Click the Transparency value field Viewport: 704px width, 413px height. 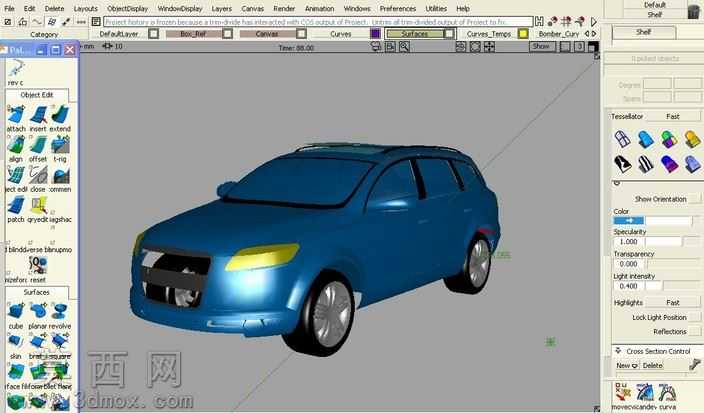point(629,264)
